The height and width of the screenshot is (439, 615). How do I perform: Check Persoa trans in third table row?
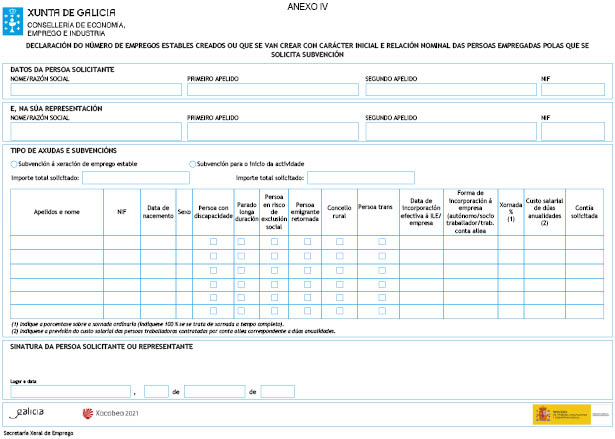[382, 270]
